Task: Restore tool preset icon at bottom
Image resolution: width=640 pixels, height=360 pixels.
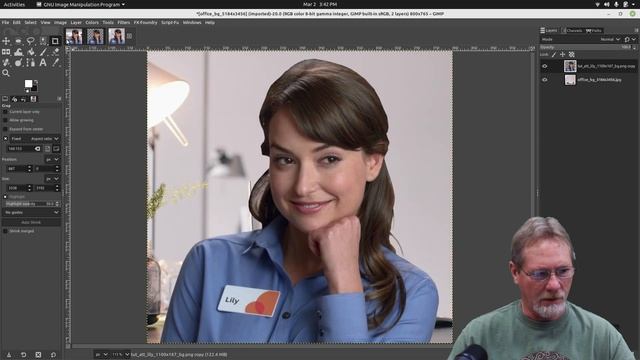Action: [x=24, y=355]
